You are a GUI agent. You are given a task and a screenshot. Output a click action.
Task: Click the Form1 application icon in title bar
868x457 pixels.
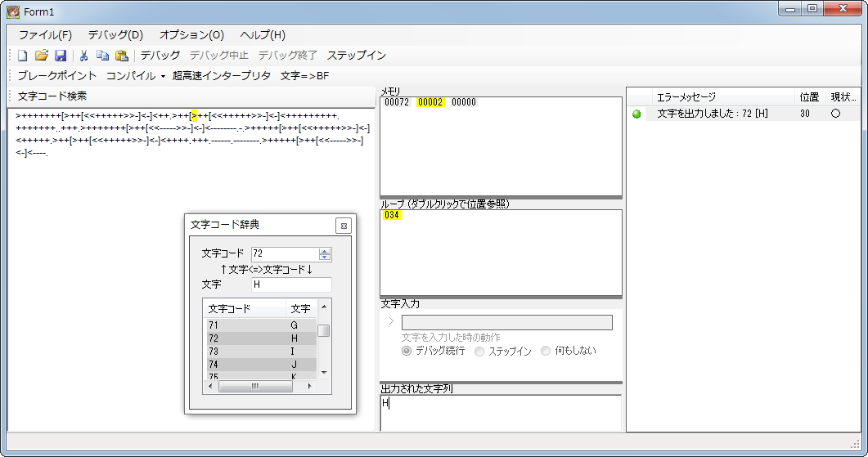pyautogui.click(x=13, y=11)
